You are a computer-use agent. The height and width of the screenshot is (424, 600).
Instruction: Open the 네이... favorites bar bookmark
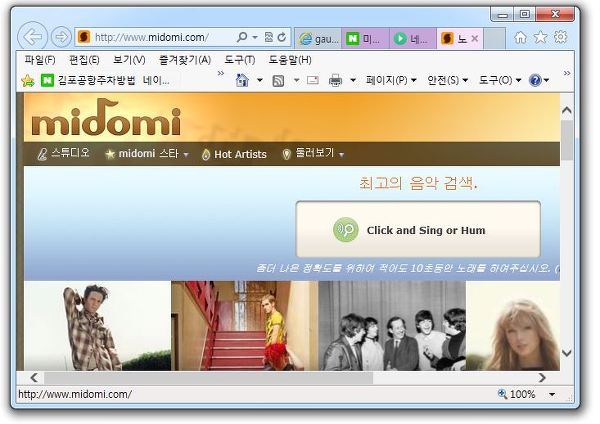coord(156,80)
